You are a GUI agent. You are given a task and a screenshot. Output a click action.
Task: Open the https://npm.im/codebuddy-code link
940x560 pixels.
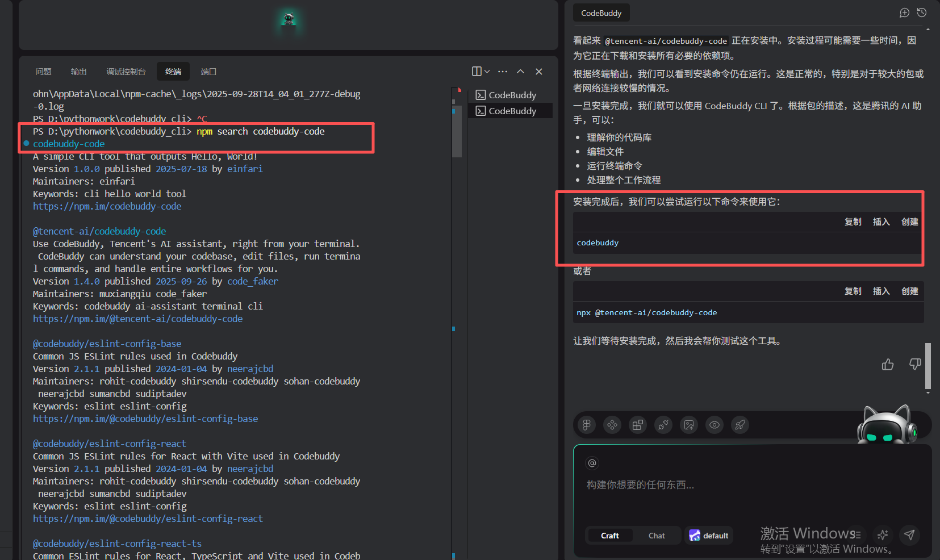pos(107,206)
